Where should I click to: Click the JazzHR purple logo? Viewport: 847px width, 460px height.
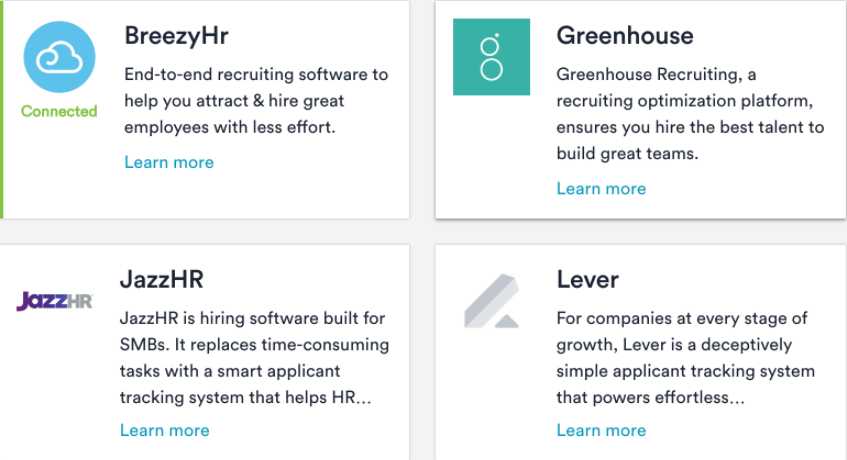point(55,301)
